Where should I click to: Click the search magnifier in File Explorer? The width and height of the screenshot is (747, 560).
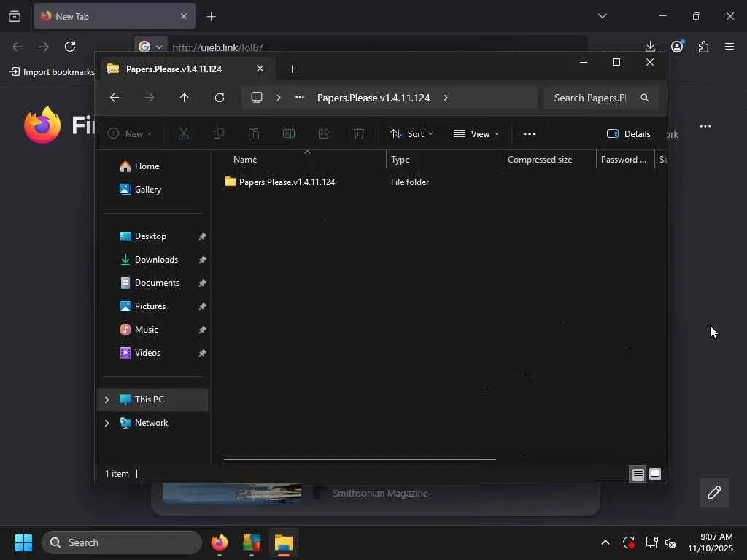[x=645, y=98]
